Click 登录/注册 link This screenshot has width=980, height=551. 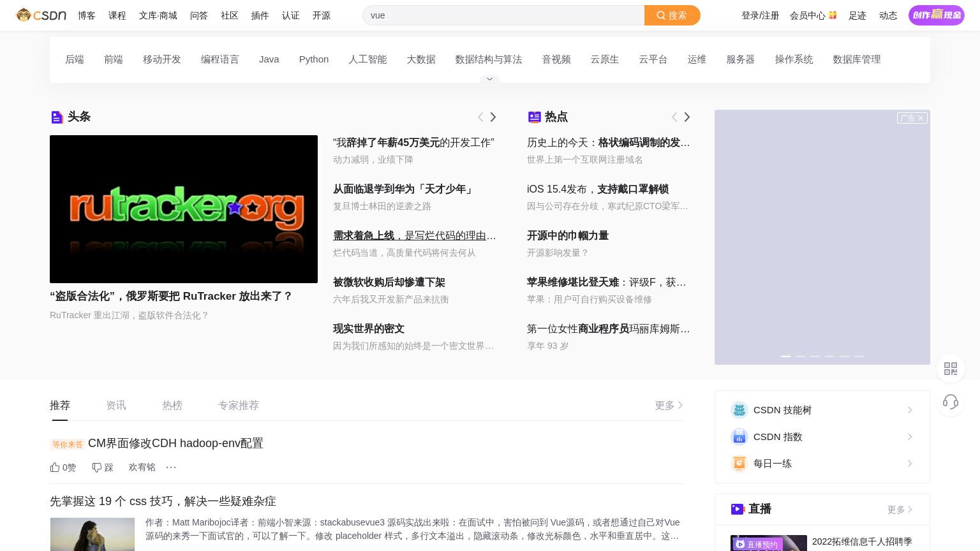point(761,15)
